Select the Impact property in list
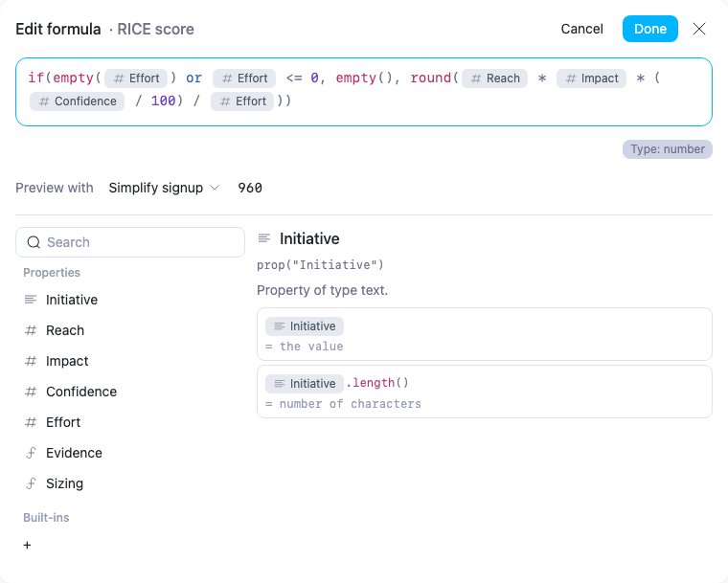 point(130,361)
